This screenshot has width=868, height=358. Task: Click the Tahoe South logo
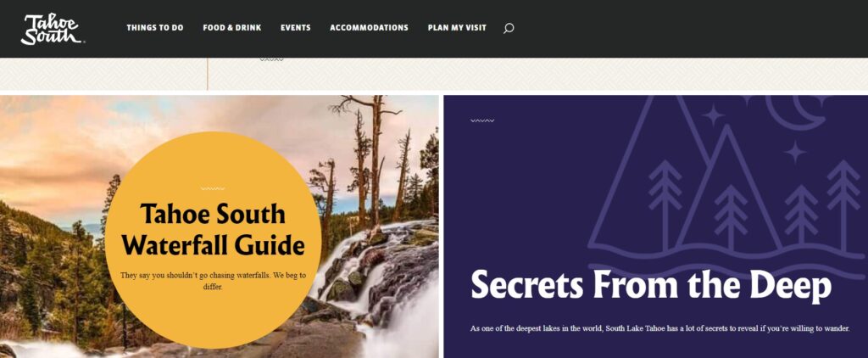point(52,29)
